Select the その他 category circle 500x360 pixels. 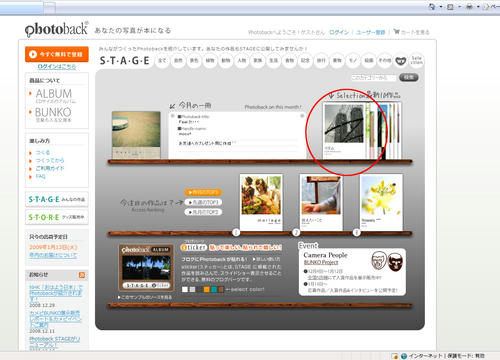coord(385,61)
